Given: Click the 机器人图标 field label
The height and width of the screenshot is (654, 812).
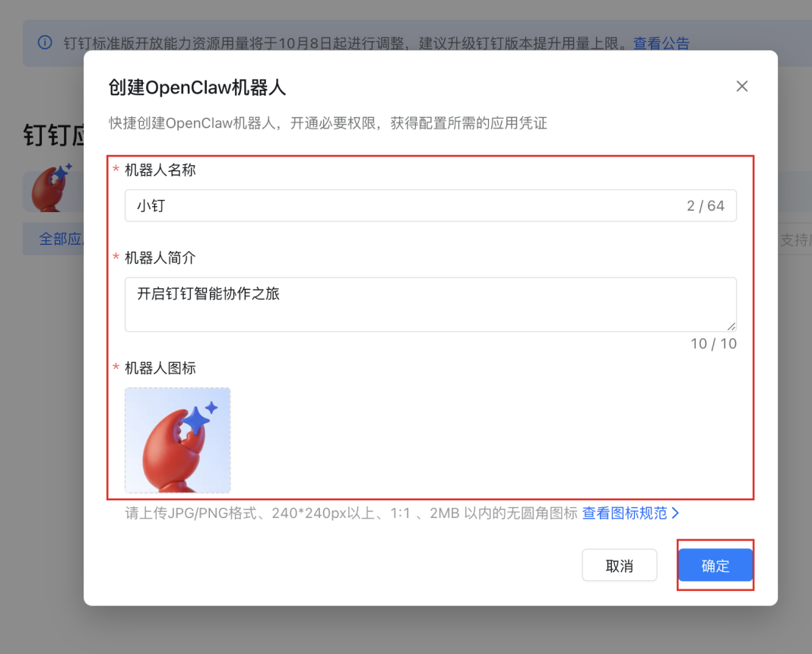Looking at the screenshot, I should [160, 368].
